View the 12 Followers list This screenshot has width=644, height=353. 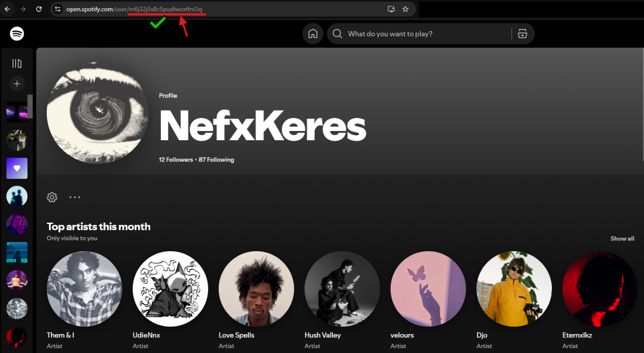pos(176,160)
